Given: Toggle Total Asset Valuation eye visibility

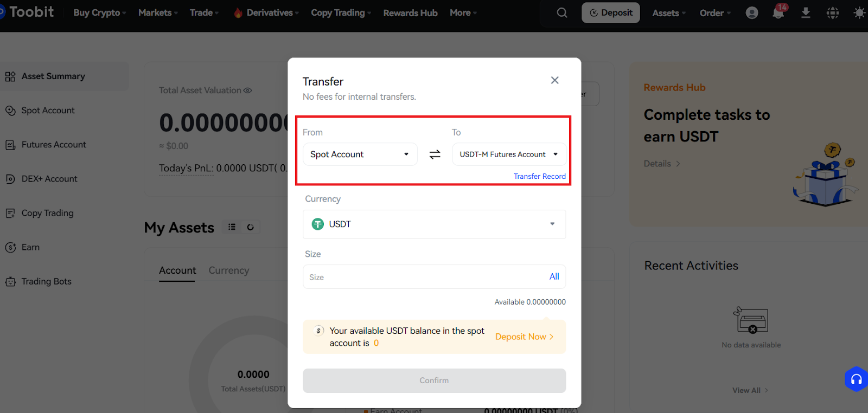Looking at the screenshot, I should [247, 91].
